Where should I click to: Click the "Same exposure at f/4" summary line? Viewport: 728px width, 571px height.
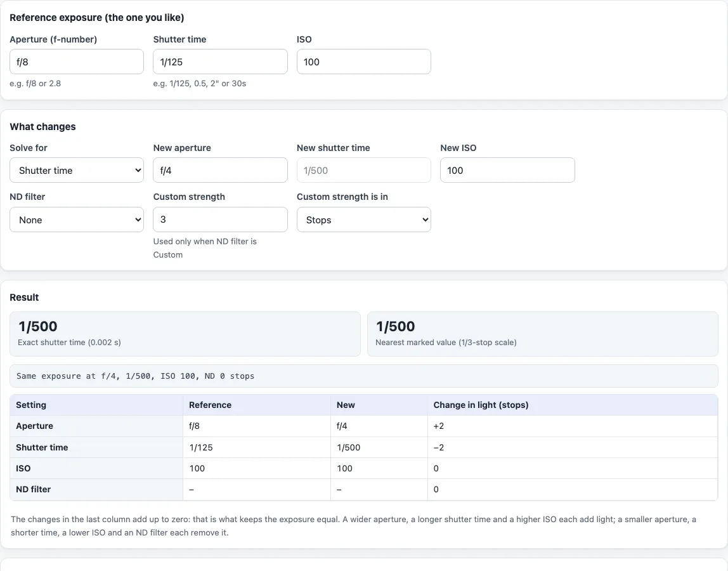click(364, 376)
